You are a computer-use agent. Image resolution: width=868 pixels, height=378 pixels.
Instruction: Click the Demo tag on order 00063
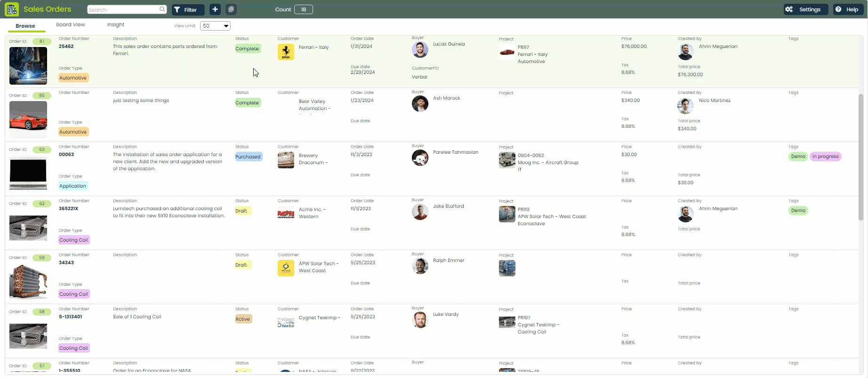[798, 157]
